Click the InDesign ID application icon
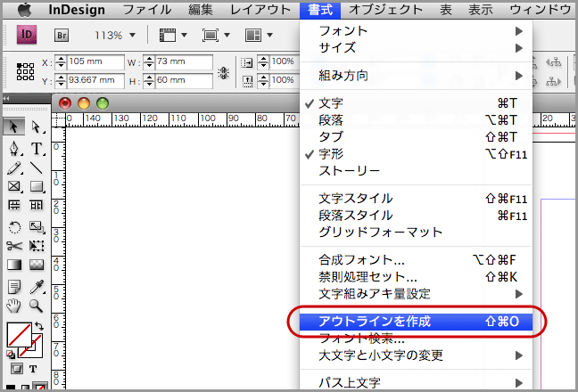This screenshot has width=578, height=392. (x=27, y=35)
